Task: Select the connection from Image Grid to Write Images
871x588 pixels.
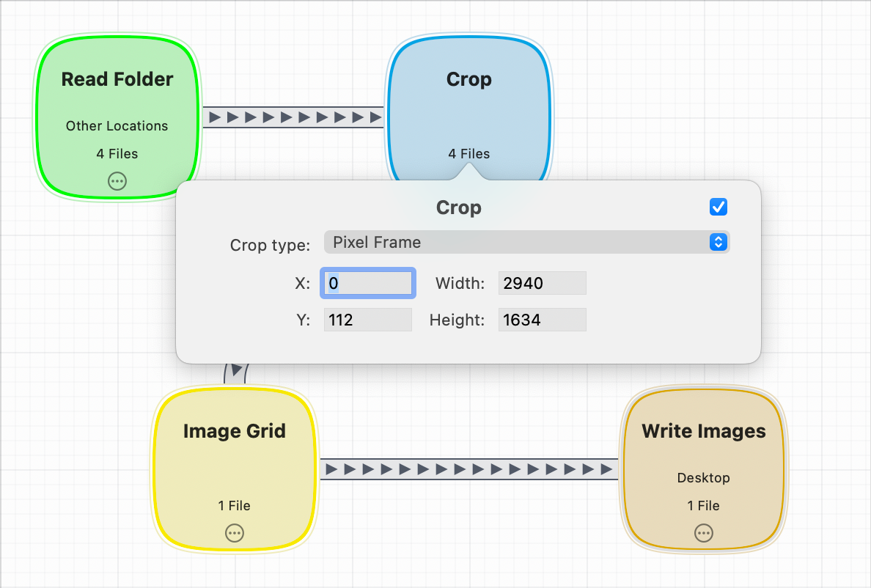Action: (468, 469)
